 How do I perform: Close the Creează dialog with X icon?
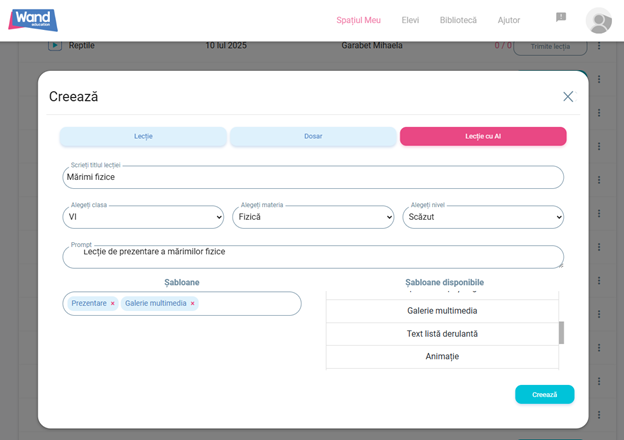[x=568, y=97]
